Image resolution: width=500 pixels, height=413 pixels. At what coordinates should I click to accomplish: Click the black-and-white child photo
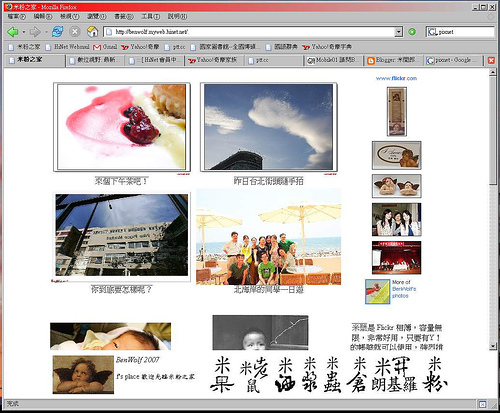point(260,333)
